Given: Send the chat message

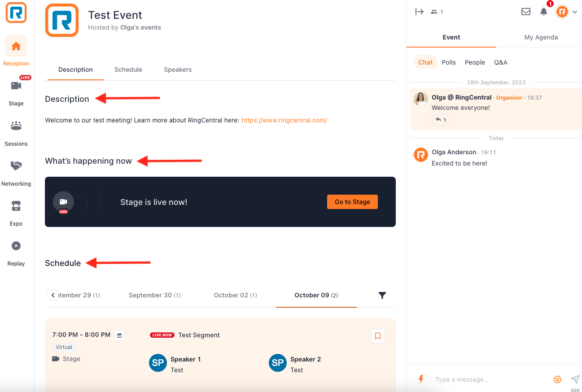Looking at the screenshot, I should click(x=575, y=379).
